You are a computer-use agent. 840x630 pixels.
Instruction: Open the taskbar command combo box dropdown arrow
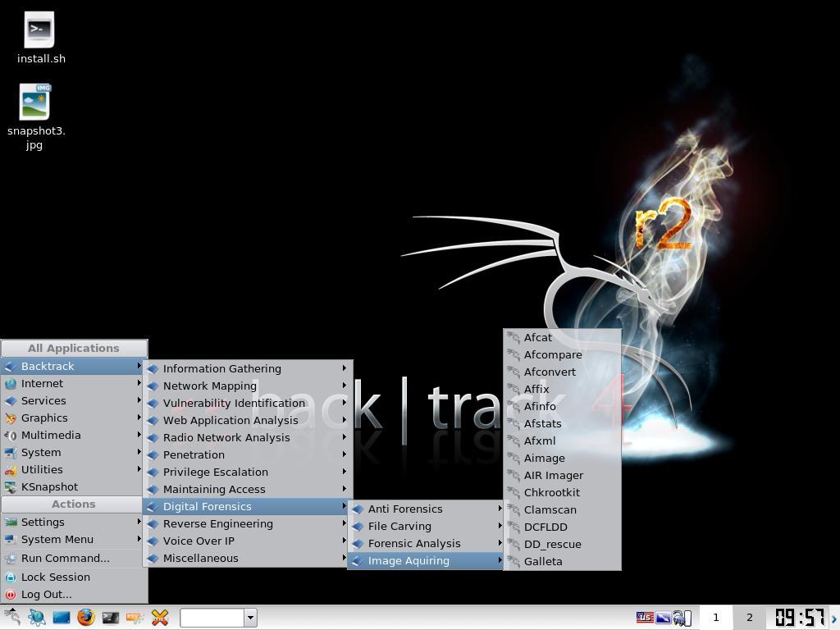click(250, 618)
